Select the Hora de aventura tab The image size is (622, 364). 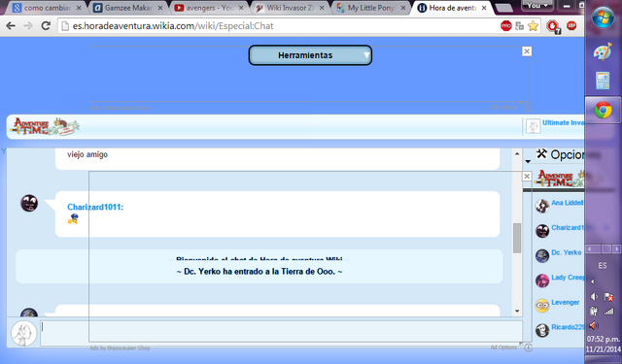(x=452, y=8)
